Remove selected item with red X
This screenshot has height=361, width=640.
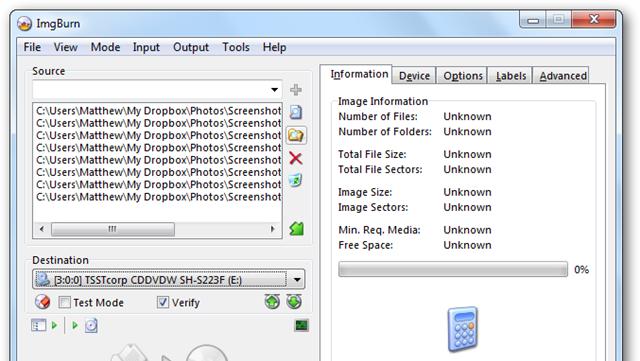click(296, 158)
